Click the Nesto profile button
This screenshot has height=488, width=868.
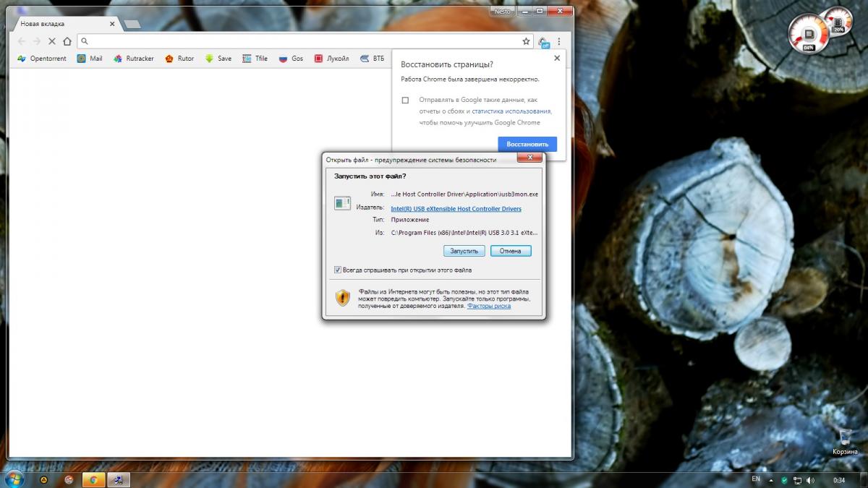click(x=502, y=11)
